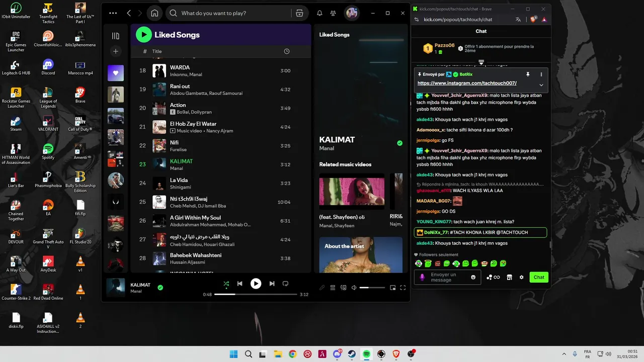Collapse Your Library sidebar icon

(x=116, y=36)
